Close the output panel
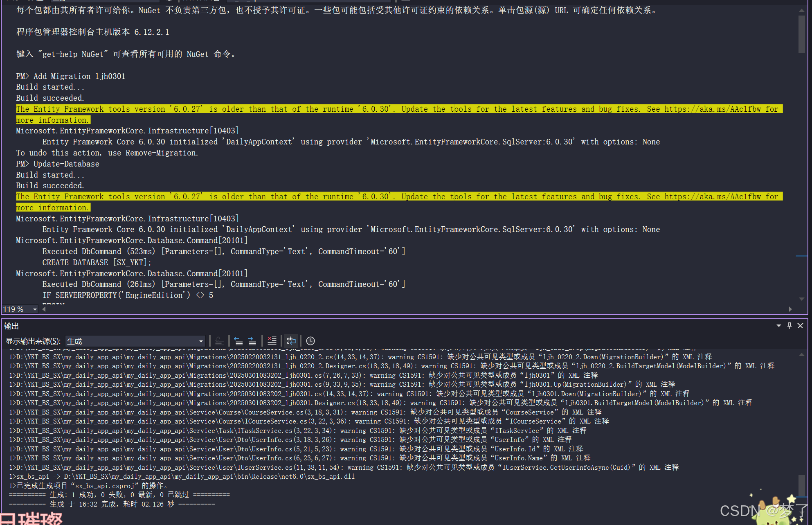Image resolution: width=812 pixels, height=525 pixels. tap(801, 326)
